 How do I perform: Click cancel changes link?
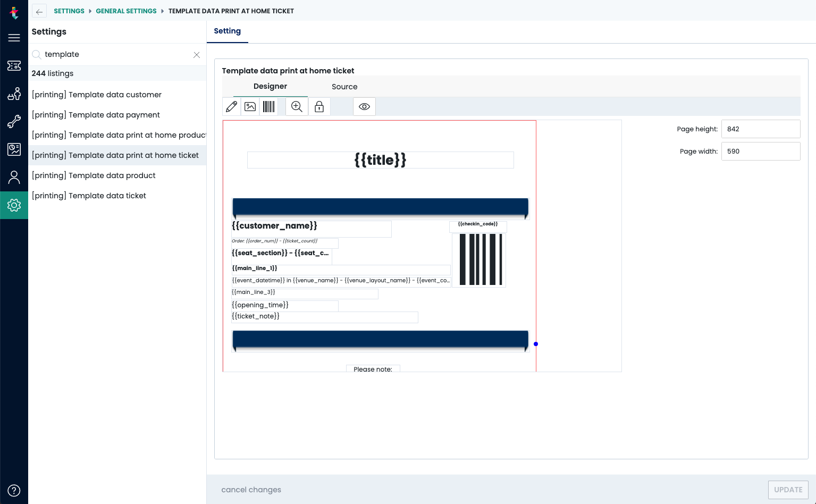(251, 490)
